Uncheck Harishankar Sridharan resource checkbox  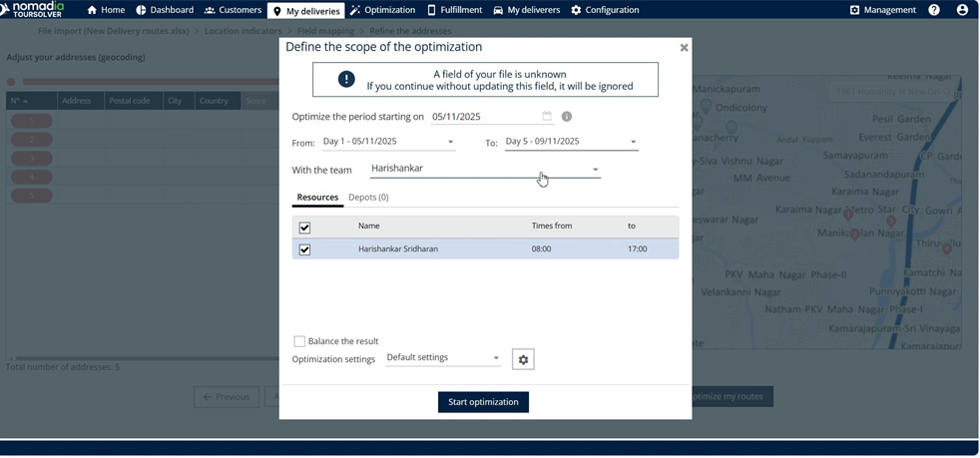point(305,249)
